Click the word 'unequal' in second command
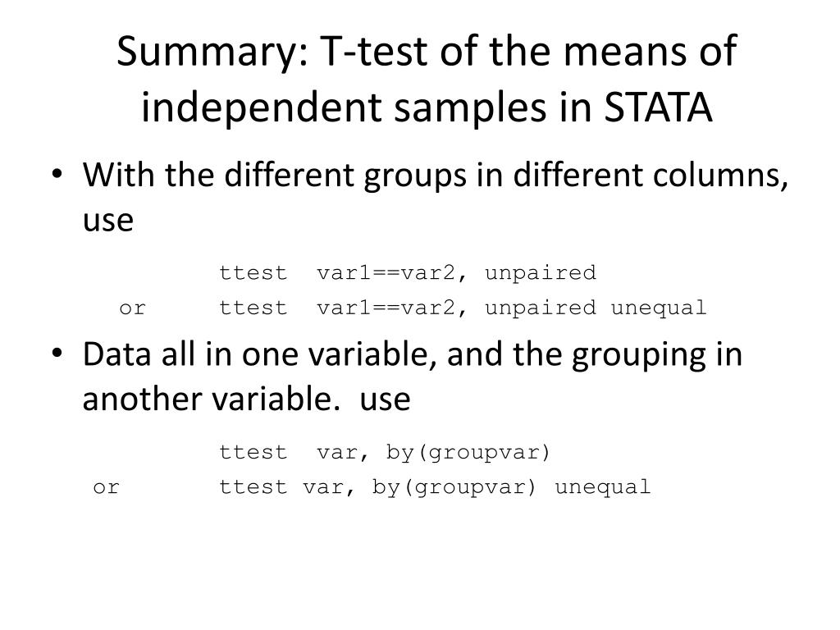Viewport: 840px width, 630px height. point(659,308)
